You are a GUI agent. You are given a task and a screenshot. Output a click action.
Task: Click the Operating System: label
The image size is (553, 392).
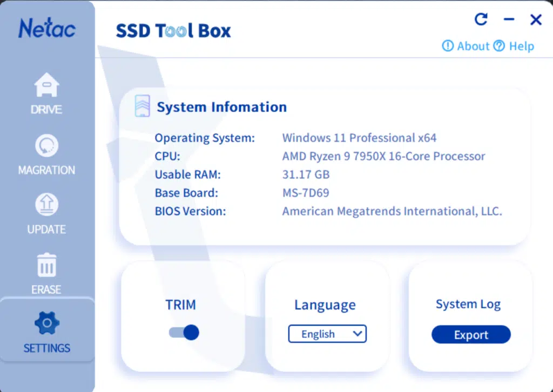(205, 138)
